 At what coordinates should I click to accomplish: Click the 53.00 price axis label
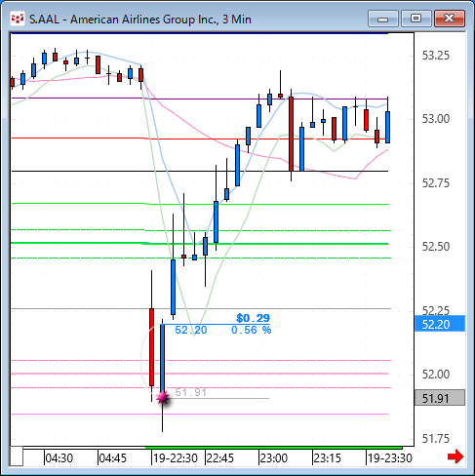click(x=436, y=119)
